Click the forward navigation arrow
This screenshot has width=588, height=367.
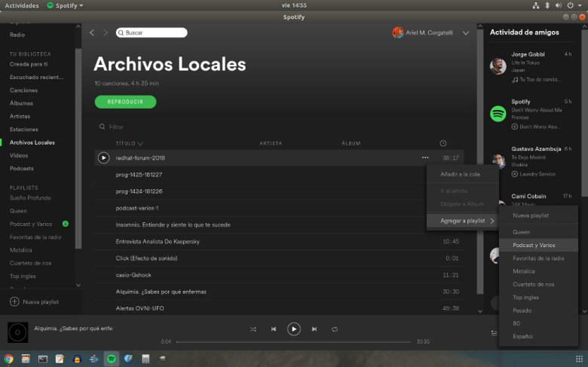(106, 32)
